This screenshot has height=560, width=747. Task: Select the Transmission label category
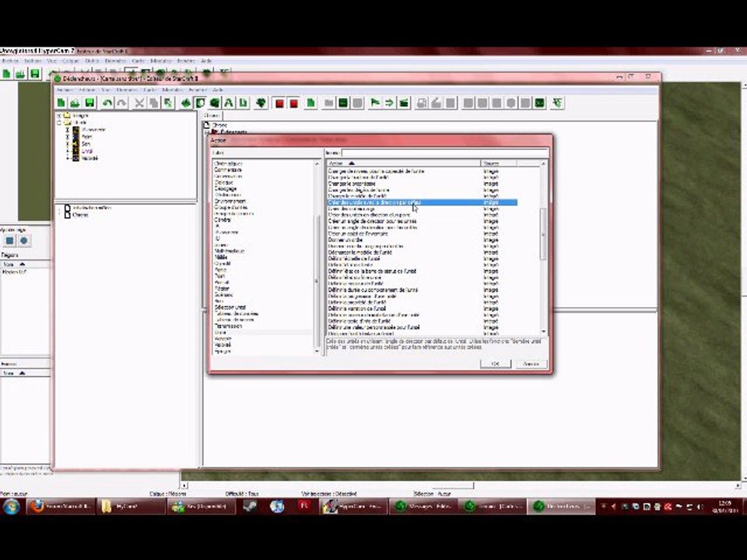point(228,326)
